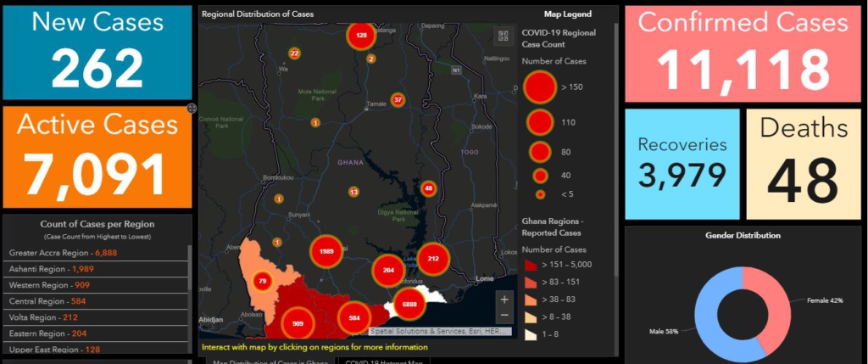868x364 pixels.
Task: Zoom in on the map
Action: click(x=504, y=299)
